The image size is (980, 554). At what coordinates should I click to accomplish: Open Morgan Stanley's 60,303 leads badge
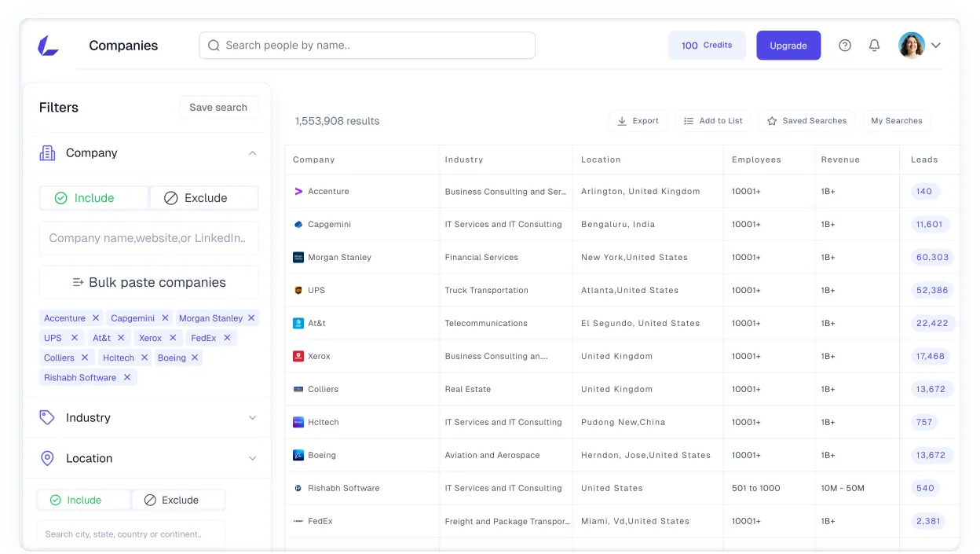click(x=933, y=257)
